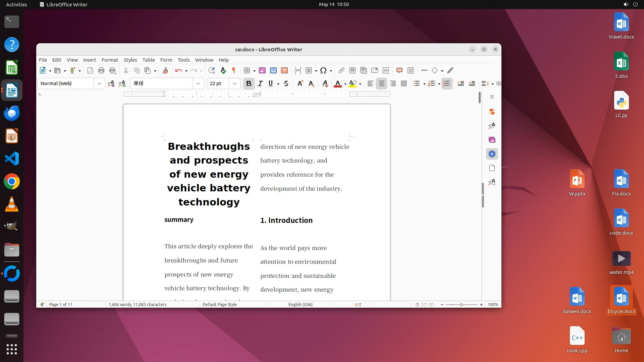Click the Insert Image icon
Viewport: 644px width, 362px height.
262,70
